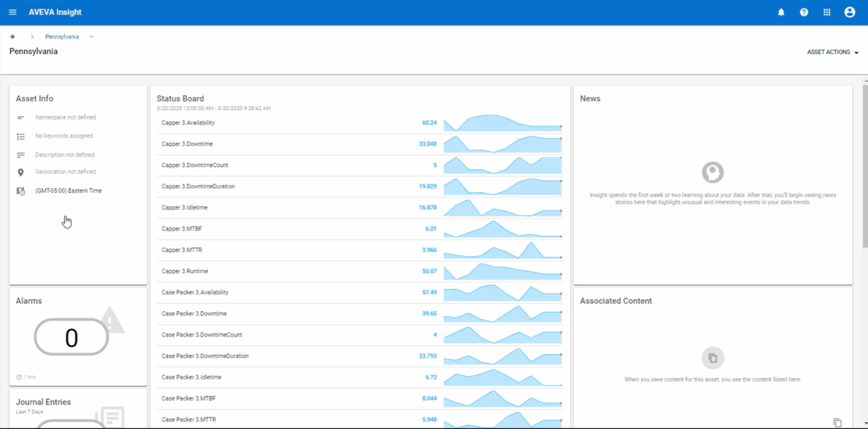868x429 pixels.
Task: Open the user account profile icon
Action: coord(850,12)
